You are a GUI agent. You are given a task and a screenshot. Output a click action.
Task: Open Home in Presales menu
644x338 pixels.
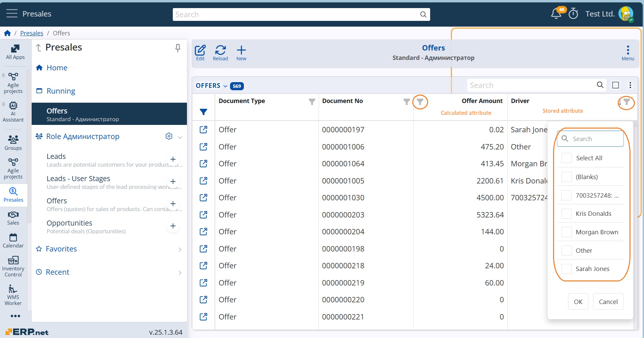[x=57, y=68]
